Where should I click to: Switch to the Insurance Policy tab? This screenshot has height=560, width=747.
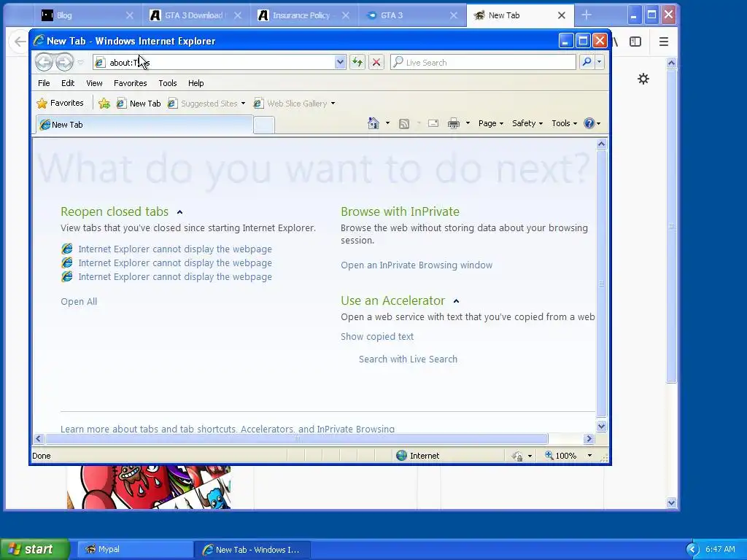303,15
